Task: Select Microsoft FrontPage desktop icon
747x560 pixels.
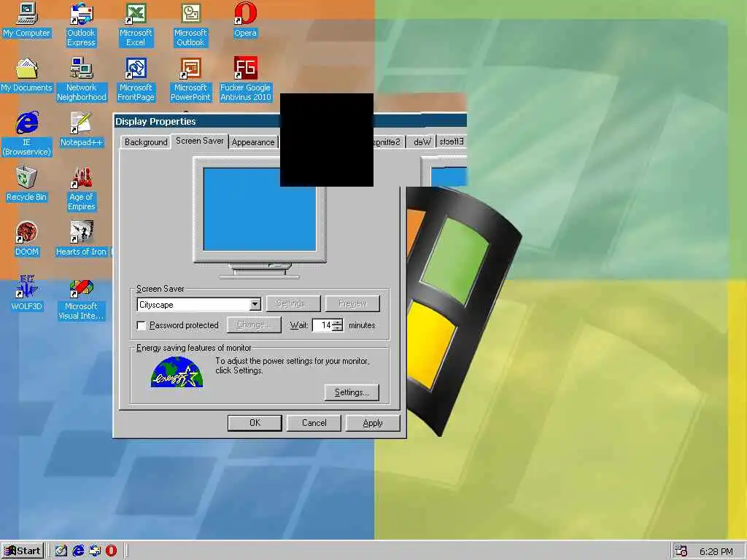Action: click(136, 79)
